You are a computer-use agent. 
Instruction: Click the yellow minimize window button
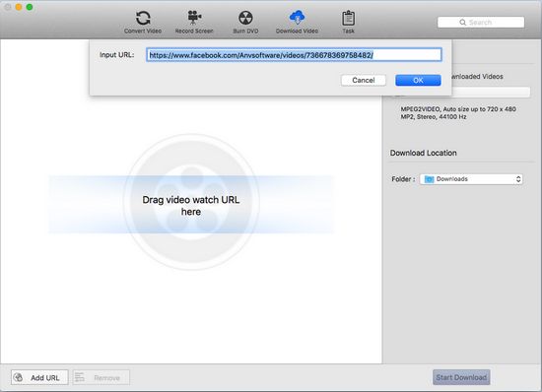tap(19, 7)
